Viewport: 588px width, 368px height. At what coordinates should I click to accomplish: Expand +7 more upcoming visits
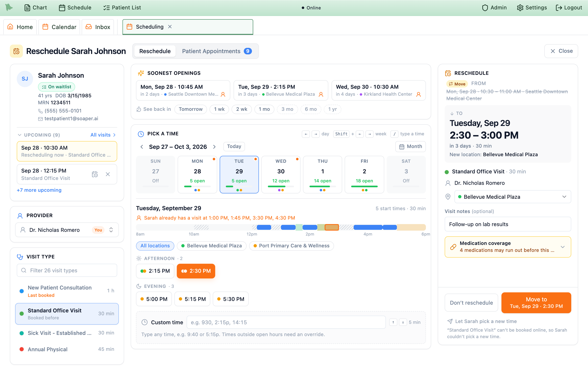coord(39,190)
